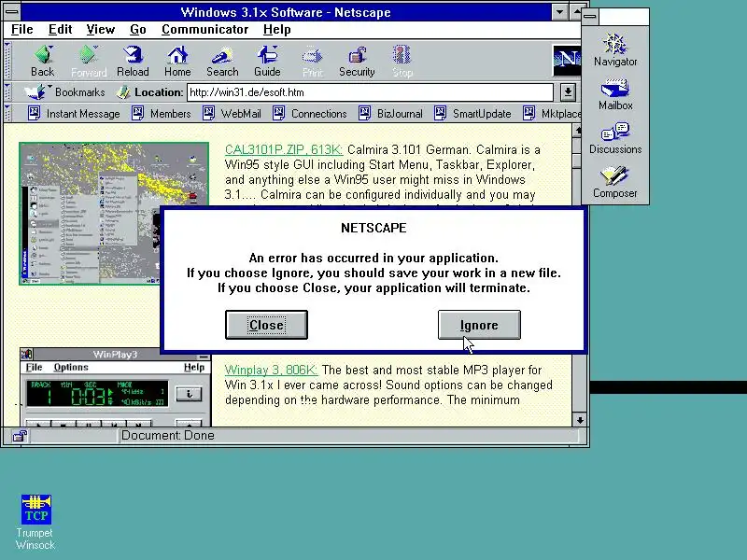
Task: Open Members personal toolbar link
Action: pyautogui.click(x=162, y=113)
